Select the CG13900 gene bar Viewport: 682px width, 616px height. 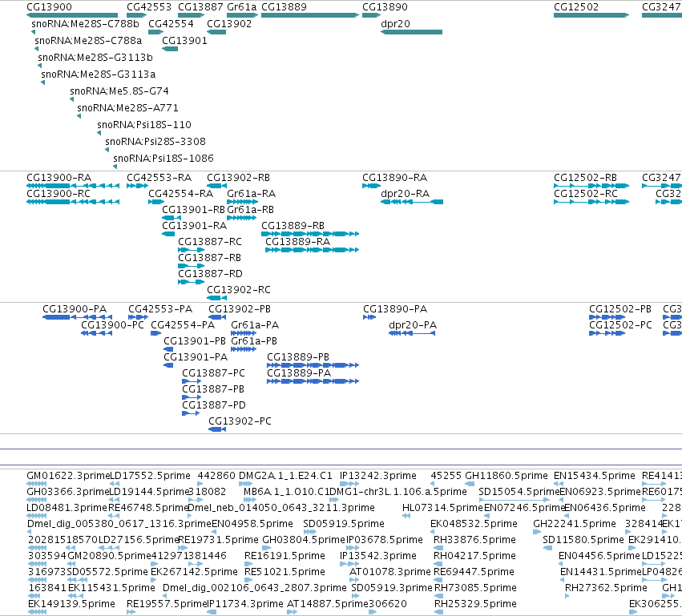[x=72, y=15]
